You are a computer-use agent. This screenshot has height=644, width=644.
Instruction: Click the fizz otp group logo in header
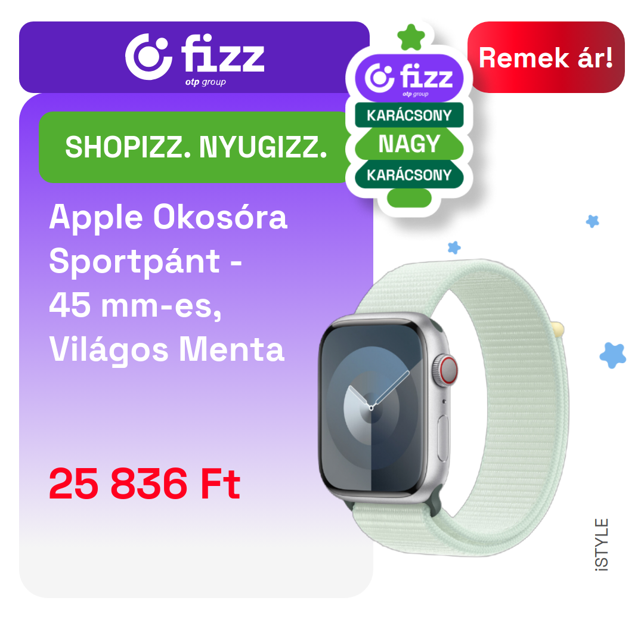click(194, 60)
